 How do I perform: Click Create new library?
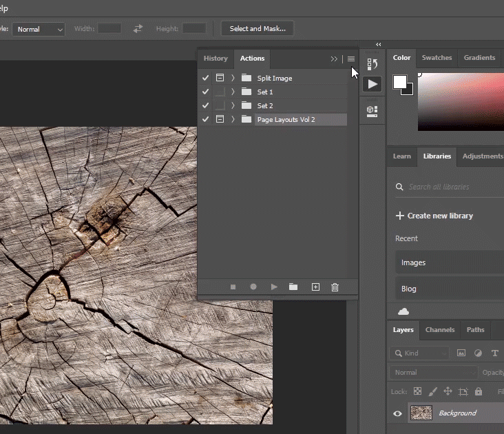pyautogui.click(x=434, y=216)
